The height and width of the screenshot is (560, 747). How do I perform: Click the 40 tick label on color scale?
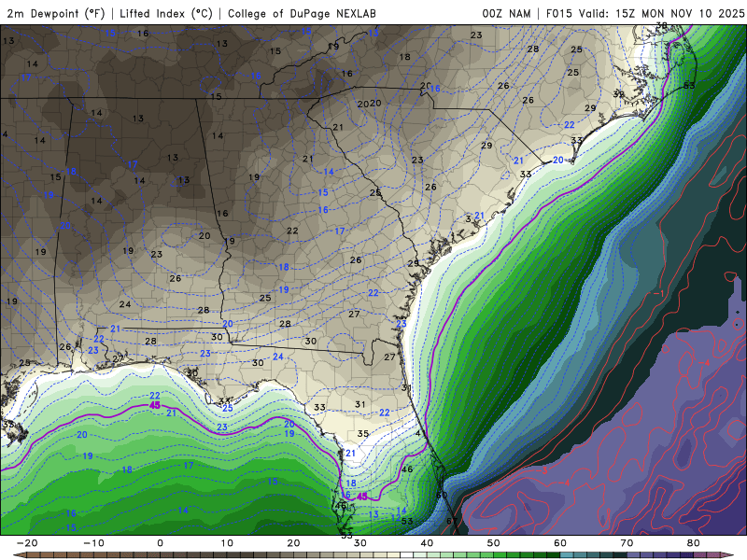(427, 543)
